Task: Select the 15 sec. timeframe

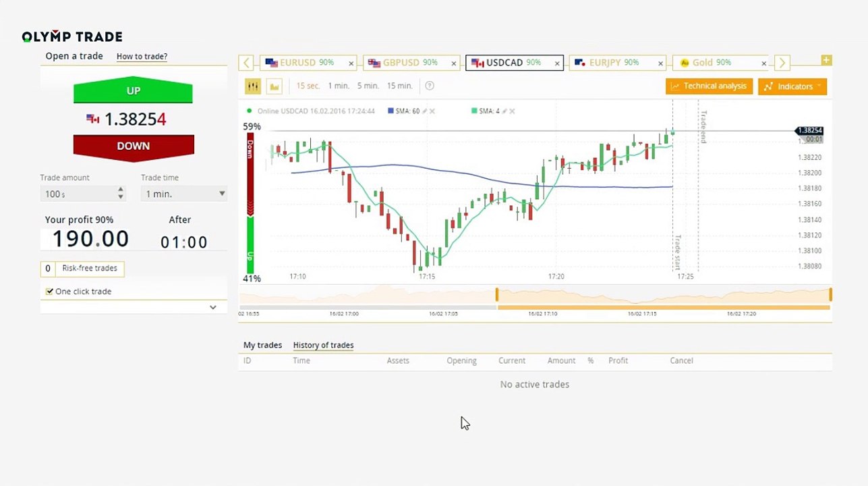Action: point(308,86)
